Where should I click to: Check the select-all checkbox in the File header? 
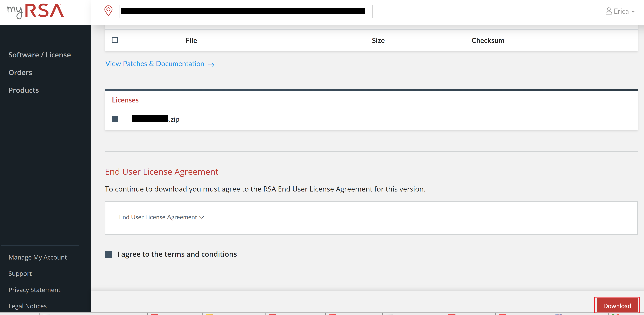tap(115, 40)
